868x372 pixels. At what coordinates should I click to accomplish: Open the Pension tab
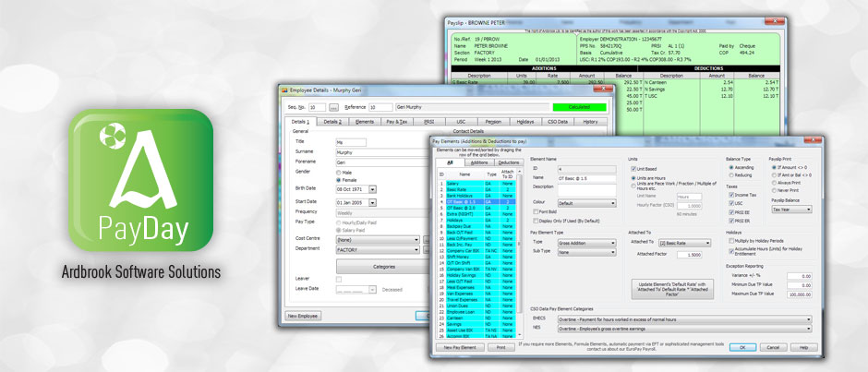493,122
